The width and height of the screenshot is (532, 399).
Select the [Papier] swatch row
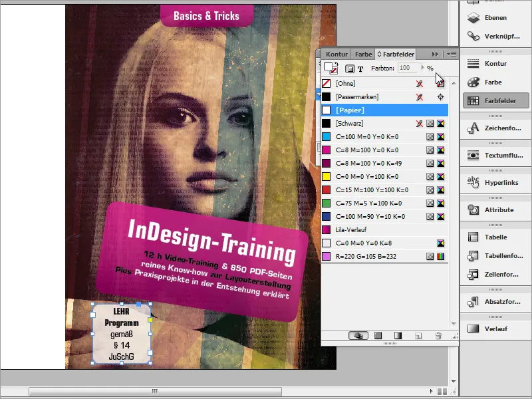(384, 110)
